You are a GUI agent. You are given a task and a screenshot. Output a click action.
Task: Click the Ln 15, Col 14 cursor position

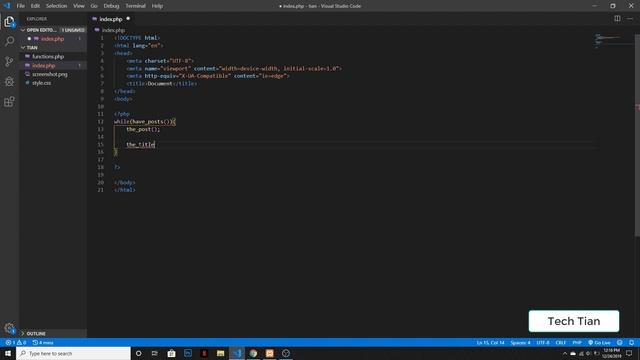(490, 342)
